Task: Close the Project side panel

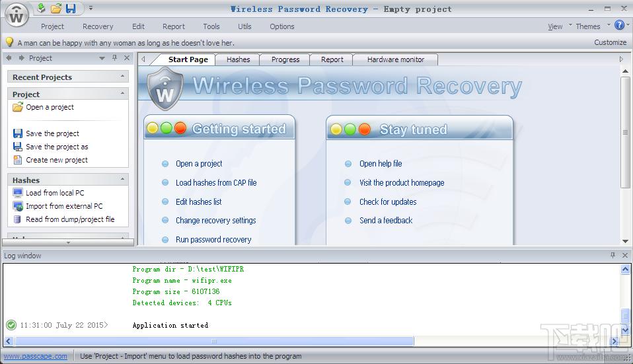Action: point(127,58)
